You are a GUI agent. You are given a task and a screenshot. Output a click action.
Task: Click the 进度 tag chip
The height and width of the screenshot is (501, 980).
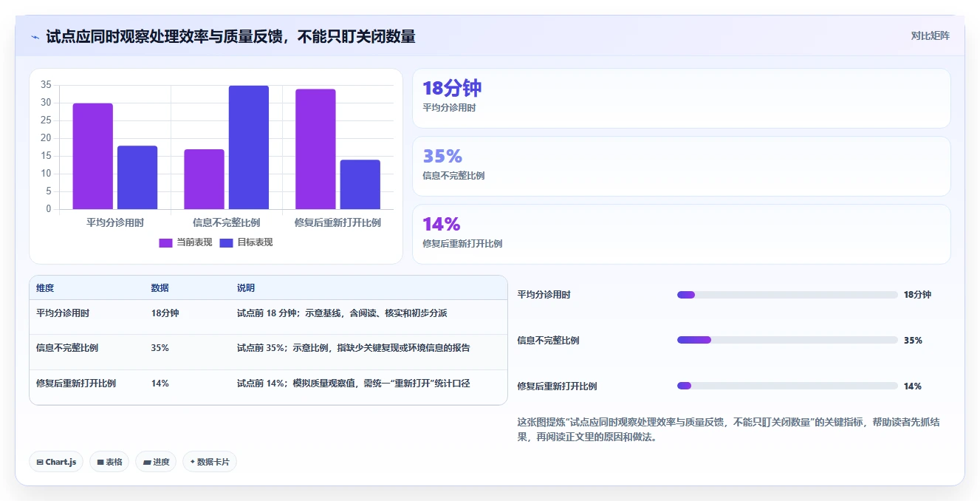click(x=156, y=462)
